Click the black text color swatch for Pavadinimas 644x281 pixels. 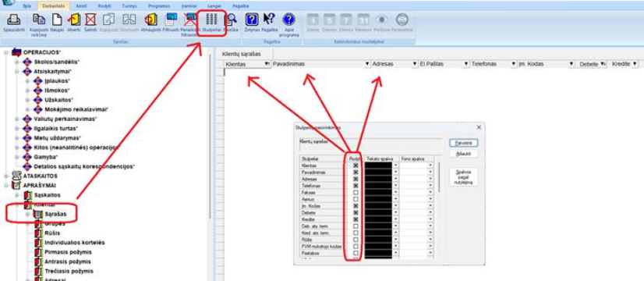pos(378,173)
